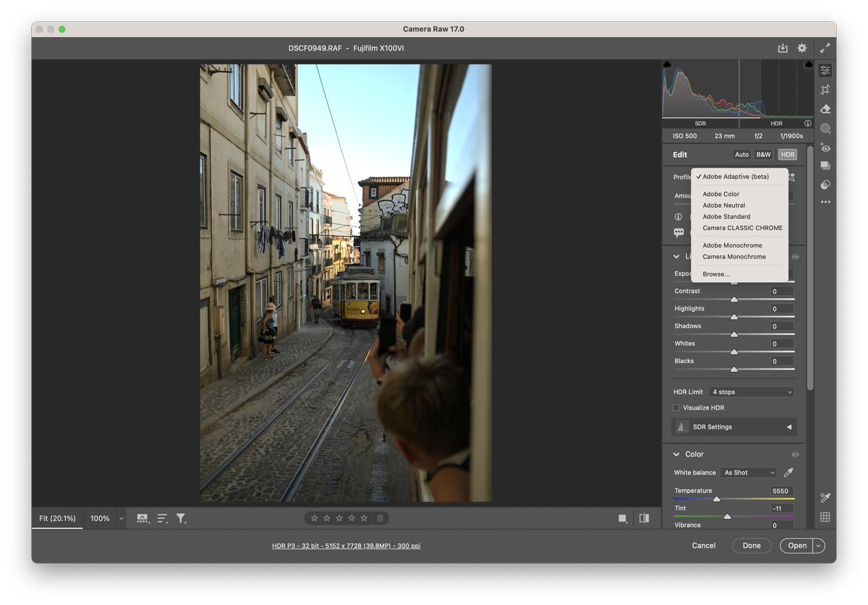Open White balance As Shot dropdown
Image resolution: width=868 pixels, height=605 pixels.
(x=749, y=473)
